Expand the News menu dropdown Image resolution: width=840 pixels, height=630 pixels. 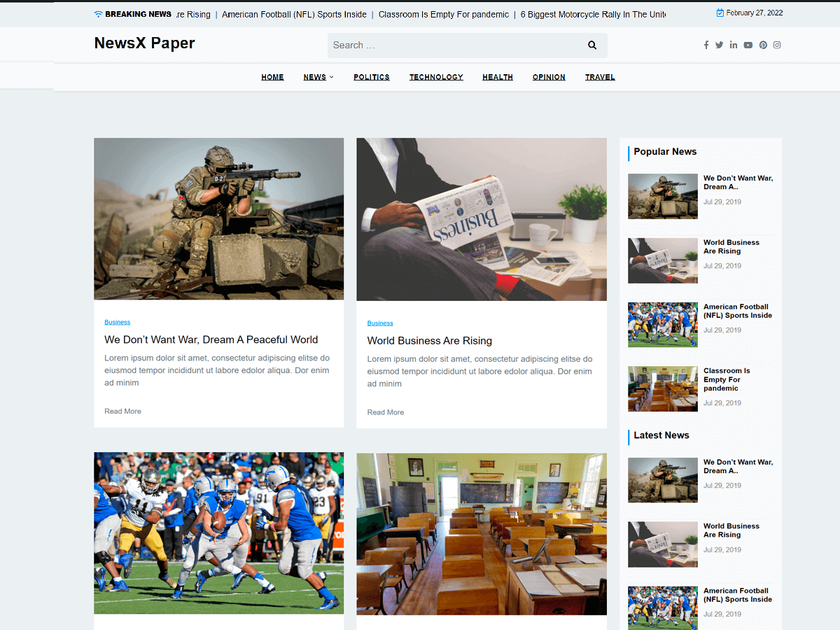[318, 77]
